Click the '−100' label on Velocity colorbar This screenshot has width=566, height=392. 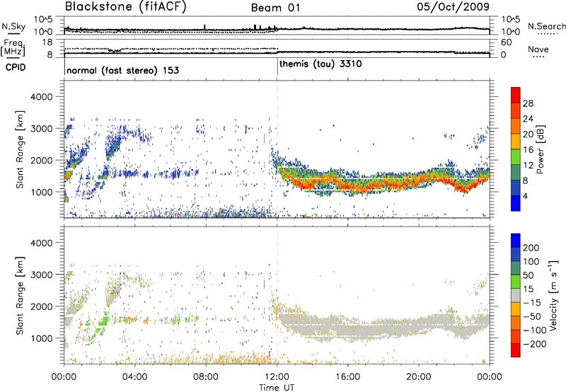tap(535, 330)
